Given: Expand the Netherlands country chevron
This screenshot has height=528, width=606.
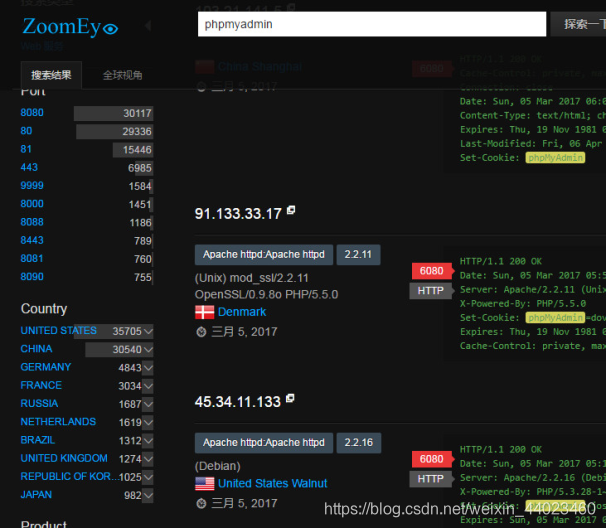Looking at the screenshot, I should pos(148,422).
